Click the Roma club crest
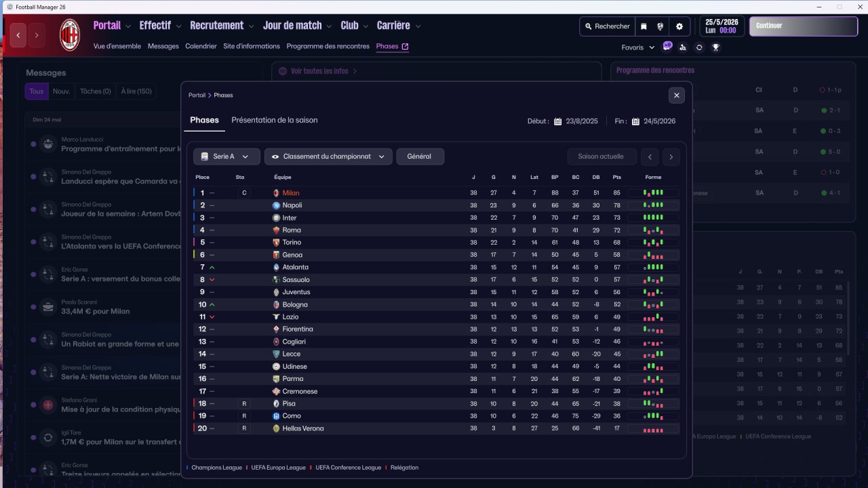 (276, 230)
